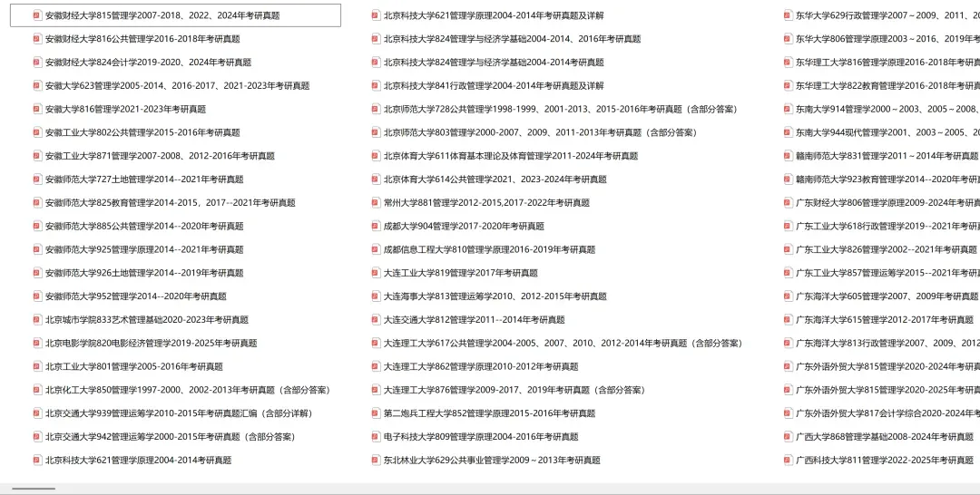The image size is (980, 495).
Task: Click PDF icon of 安徽师范大学727土地管理学
Action: coord(37,180)
